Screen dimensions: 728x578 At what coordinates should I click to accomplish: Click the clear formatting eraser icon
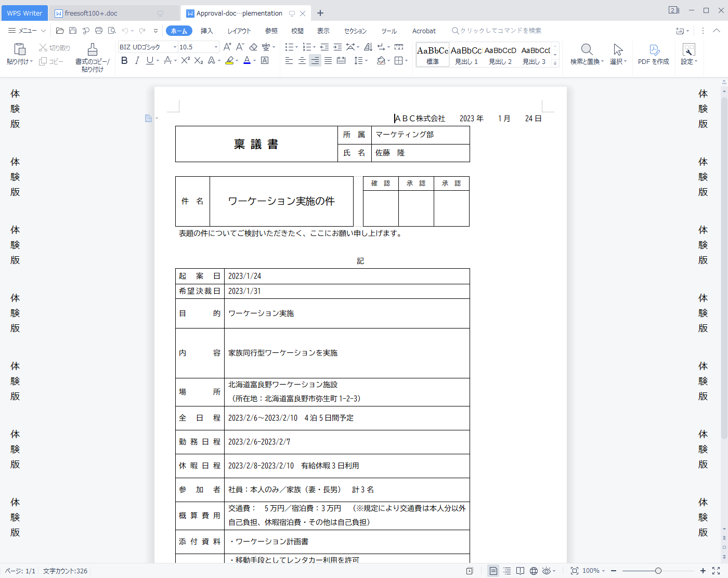click(253, 47)
